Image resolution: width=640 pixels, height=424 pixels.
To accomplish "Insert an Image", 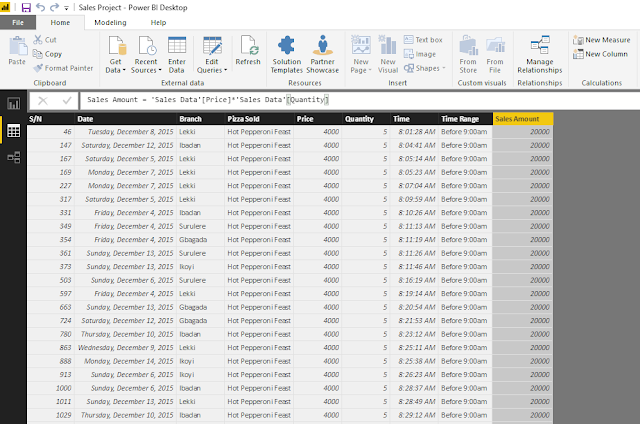I will pyautogui.click(x=420, y=54).
